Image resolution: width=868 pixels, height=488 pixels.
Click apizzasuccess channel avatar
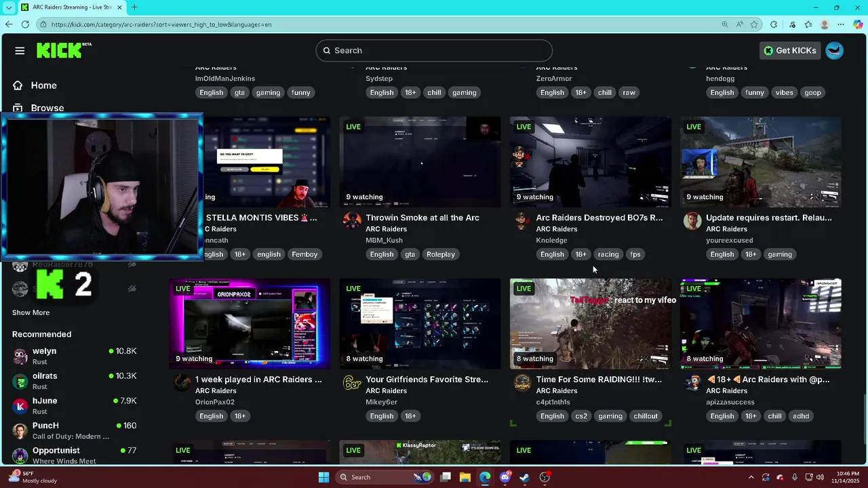click(692, 383)
